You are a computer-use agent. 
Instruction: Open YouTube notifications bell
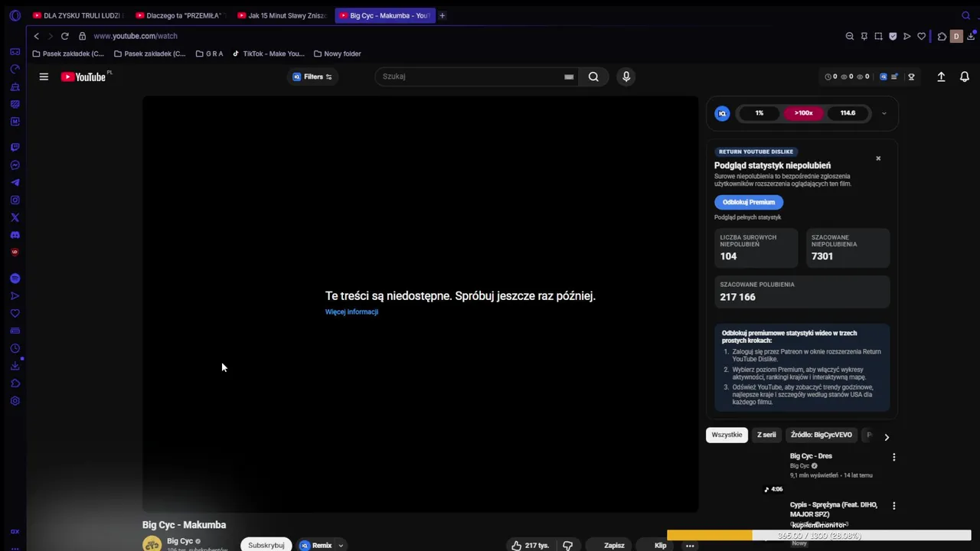pos(965,77)
